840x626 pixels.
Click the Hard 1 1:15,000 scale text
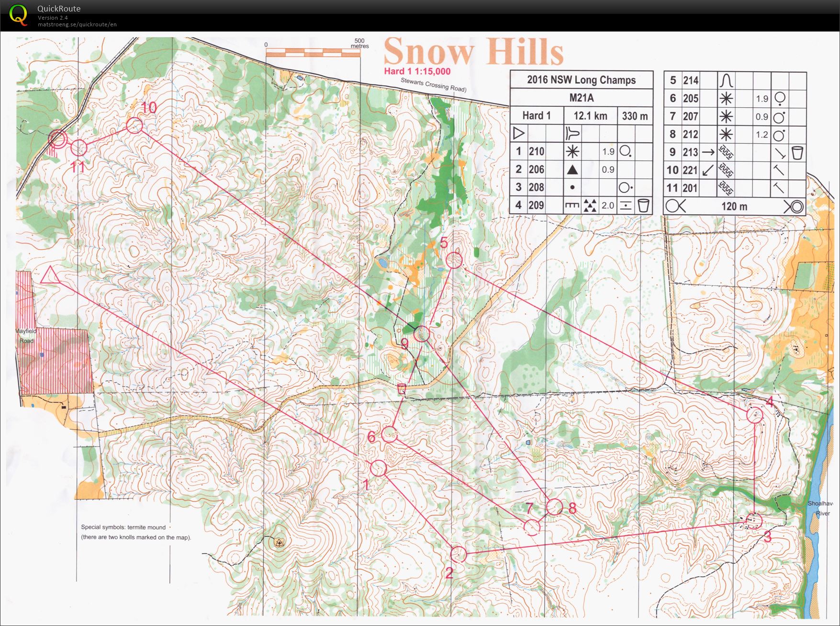coord(417,71)
